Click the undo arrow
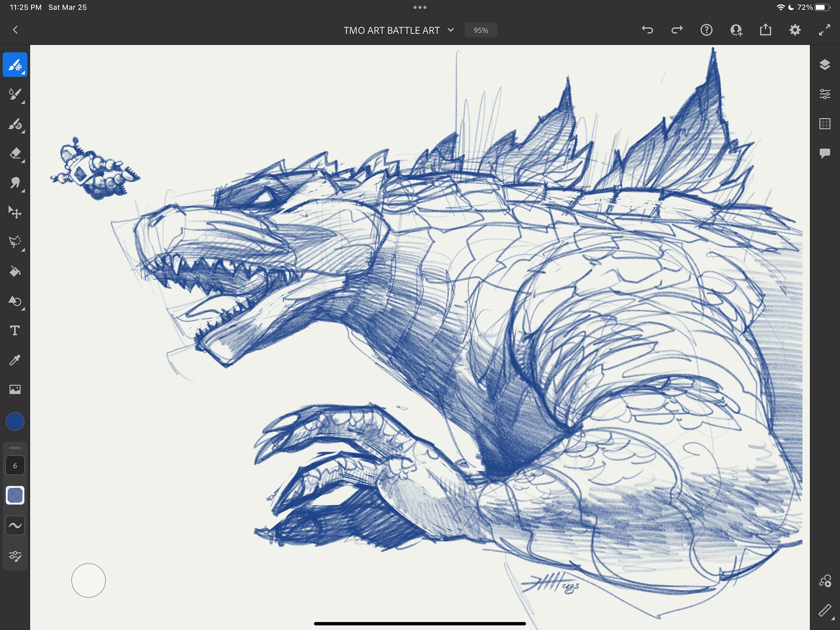Viewport: 840px width, 630px height. pyautogui.click(x=647, y=30)
